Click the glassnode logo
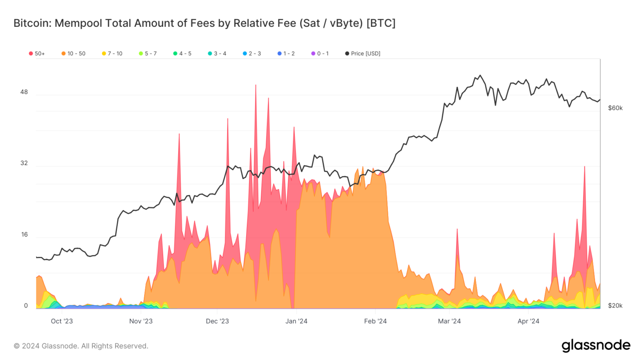The image size is (644, 362). 596,345
